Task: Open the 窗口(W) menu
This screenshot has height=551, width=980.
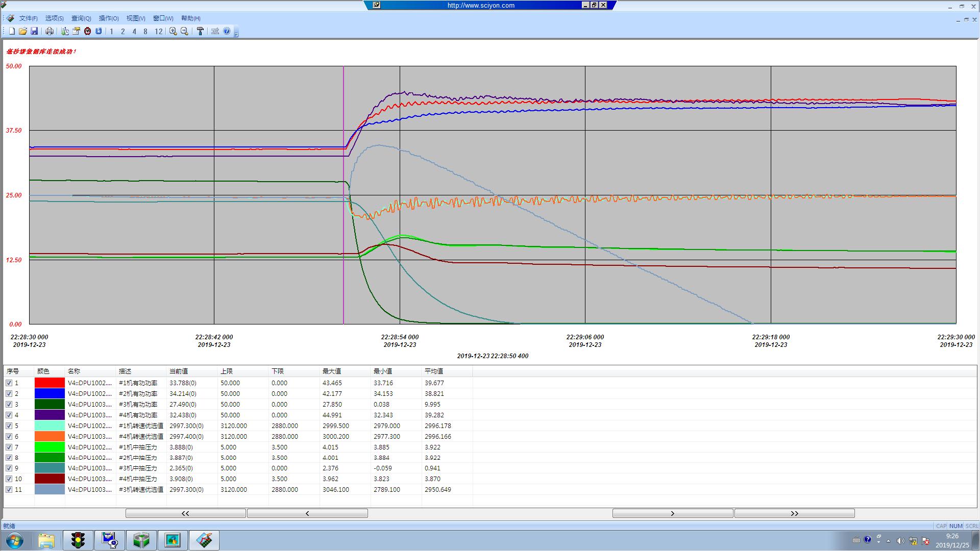Action: tap(163, 18)
